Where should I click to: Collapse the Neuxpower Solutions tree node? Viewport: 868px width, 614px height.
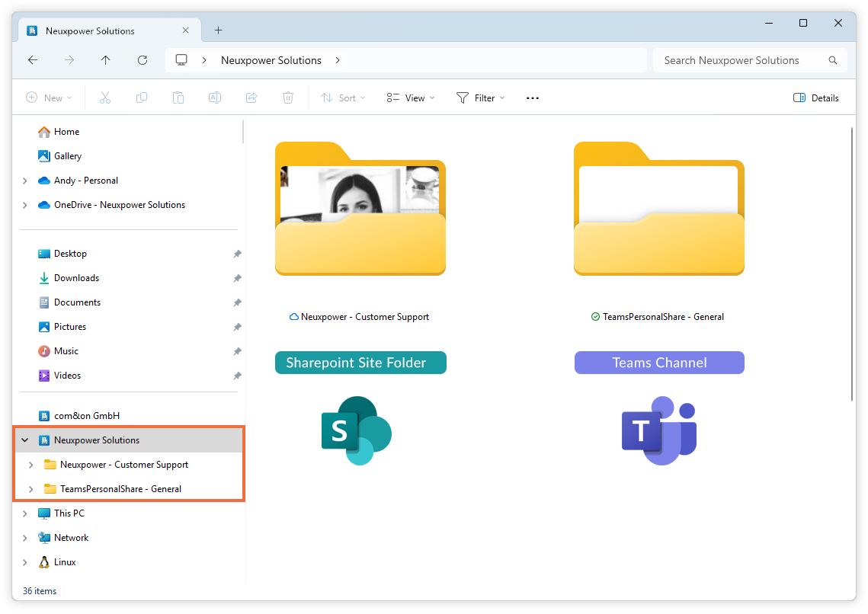coord(24,440)
